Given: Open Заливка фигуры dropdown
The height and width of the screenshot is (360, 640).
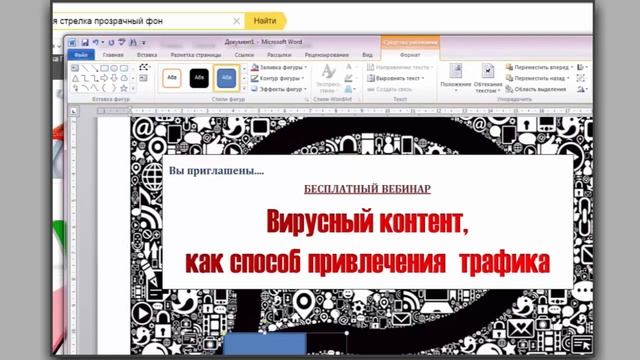Looking at the screenshot, I should 279,67.
